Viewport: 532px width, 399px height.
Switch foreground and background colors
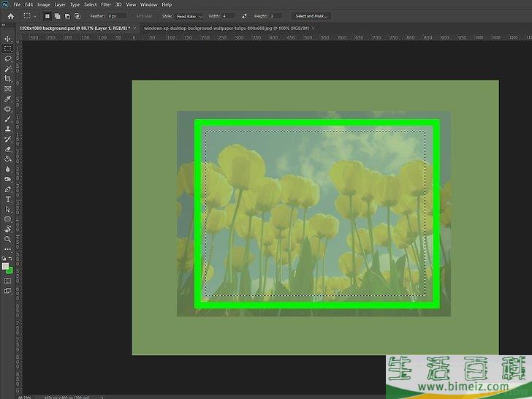coord(10,259)
